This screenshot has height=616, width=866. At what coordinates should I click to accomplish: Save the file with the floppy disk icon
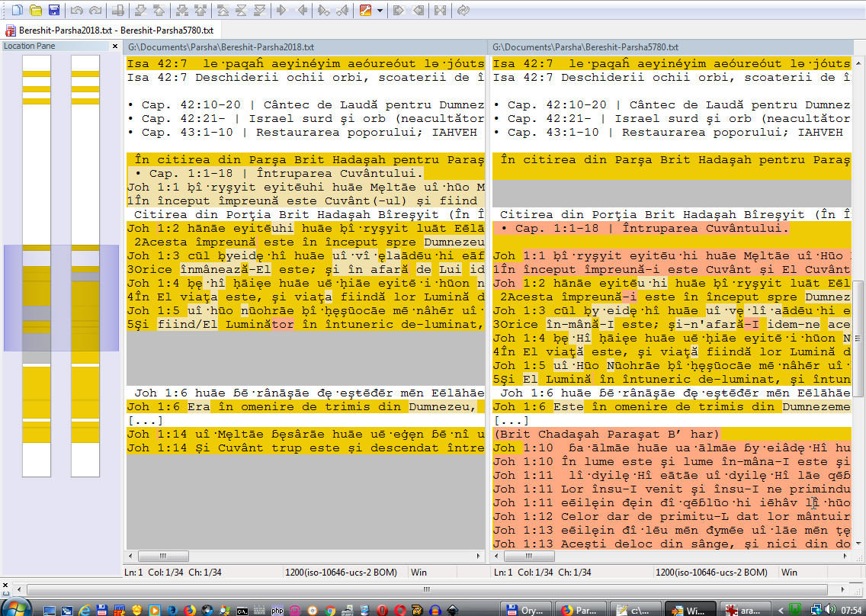pyautogui.click(x=54, y=10)
